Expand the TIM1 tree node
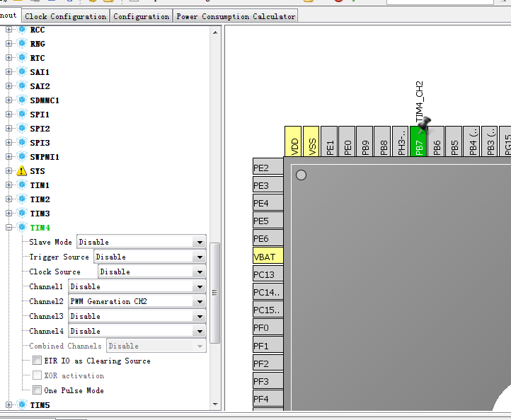The width and height of the screenshot is (511, 420). click(x=8, y=185)
